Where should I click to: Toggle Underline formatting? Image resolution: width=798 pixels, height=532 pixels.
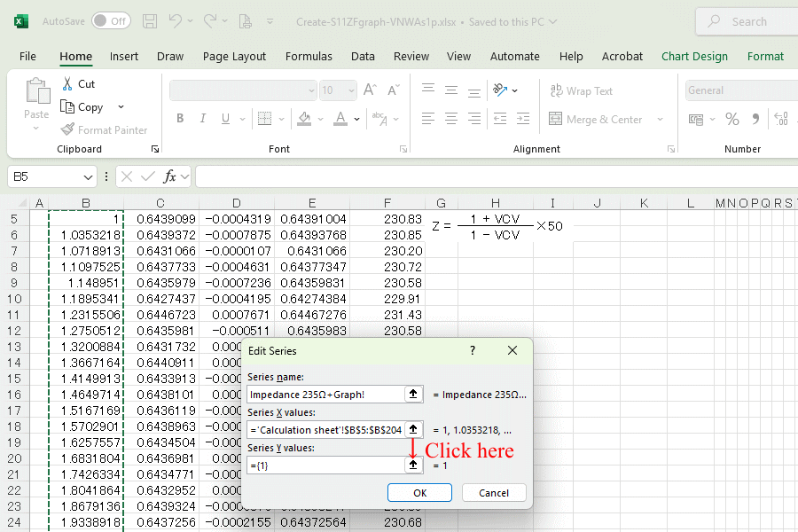pyautogui.click(x=225, y=119)
